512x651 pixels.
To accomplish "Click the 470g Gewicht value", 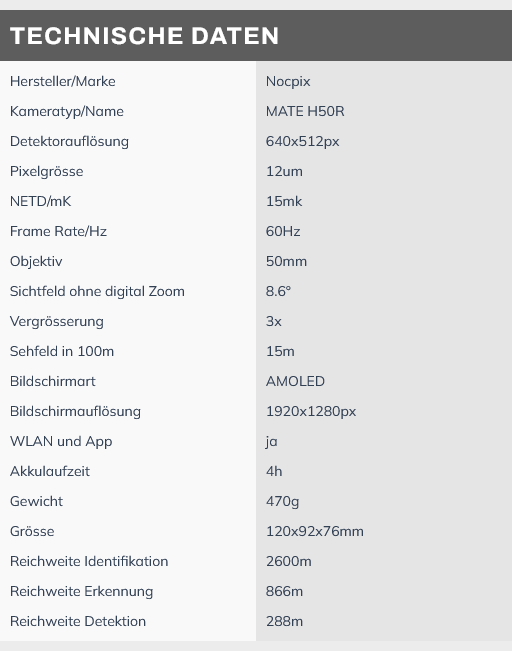I will coord(282,502).
